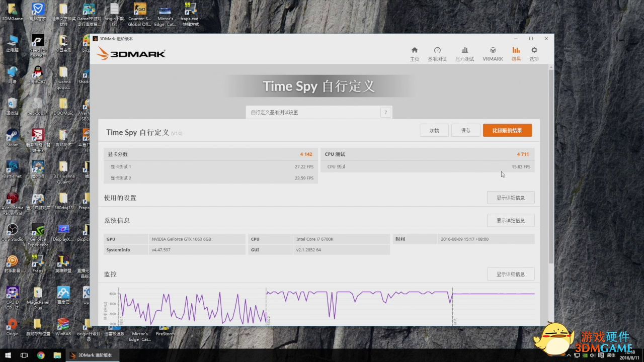Open File Explorer from taskbar
Viewport: 644px width, 362px height.
point(57,355)
